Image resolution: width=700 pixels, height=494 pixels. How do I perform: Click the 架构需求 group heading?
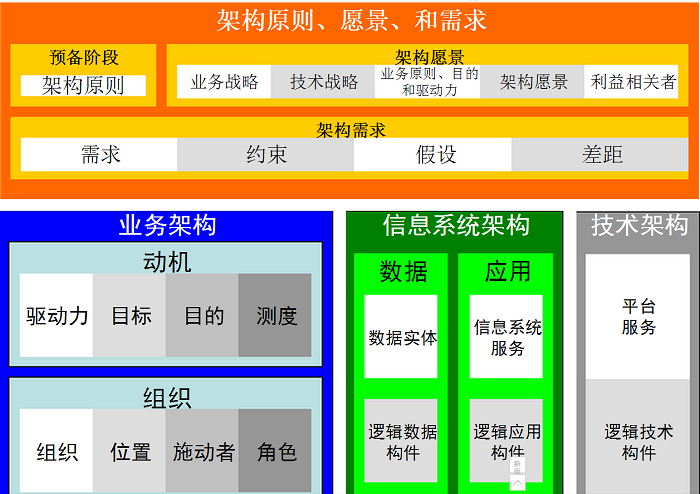click(x=351, y=130)
